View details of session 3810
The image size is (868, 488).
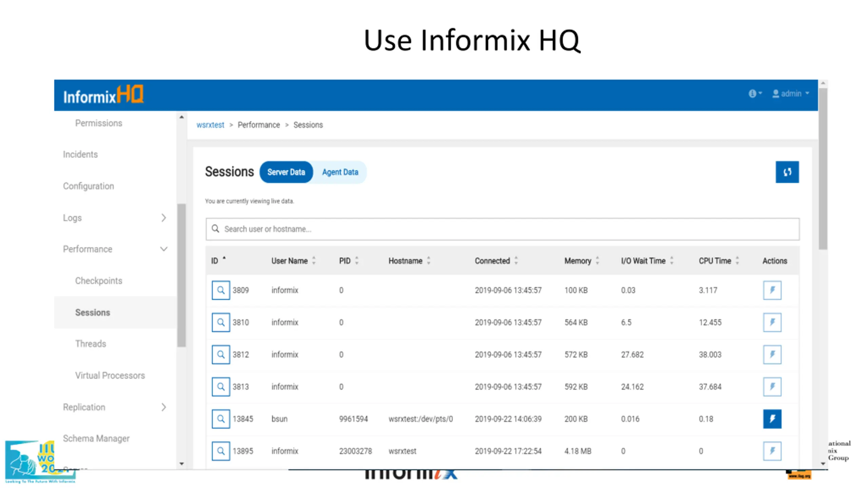coord(221,322)
